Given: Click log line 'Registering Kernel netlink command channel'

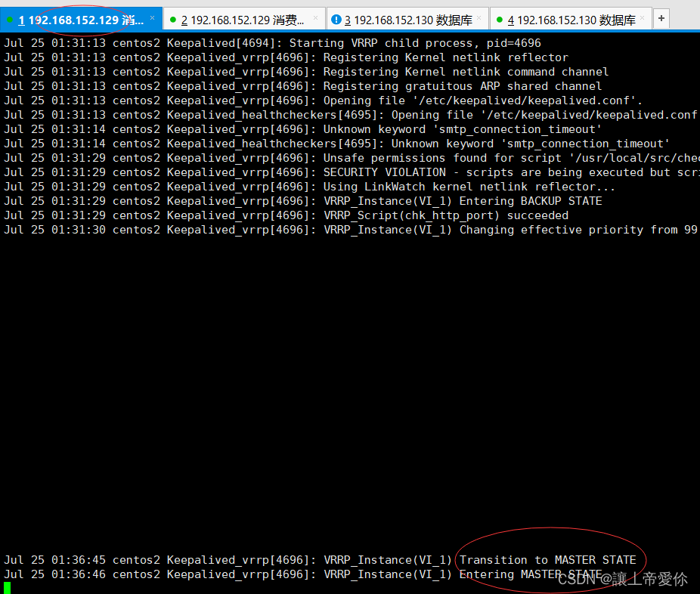Looking at the screenshot, I should pyautogui.click(x=306, y=72).
